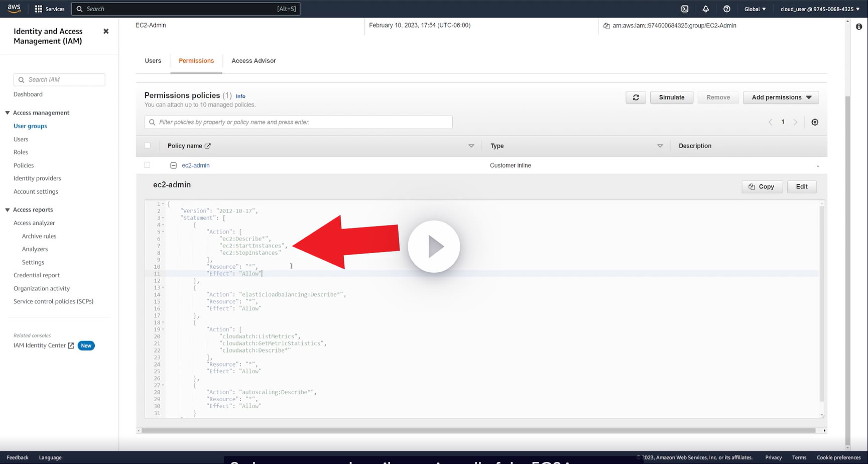
Task: Open Cookie preferences in footer
Action: tap(838, 457)
